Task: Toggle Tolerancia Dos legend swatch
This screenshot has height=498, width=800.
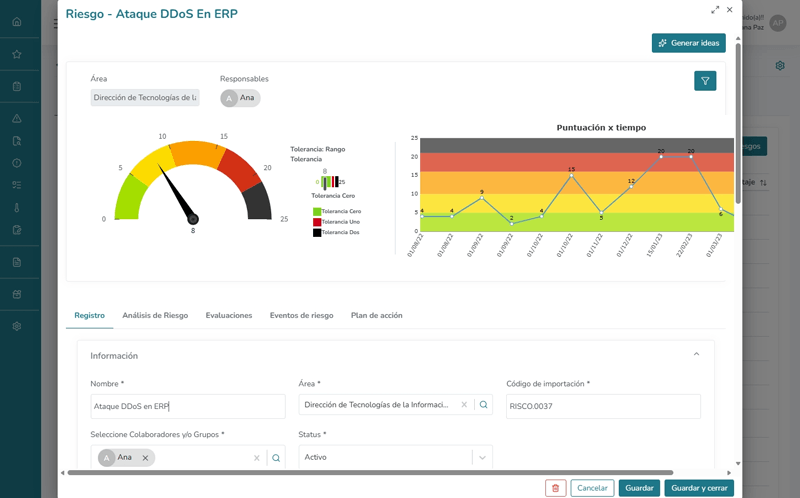Action: (317, 233)
